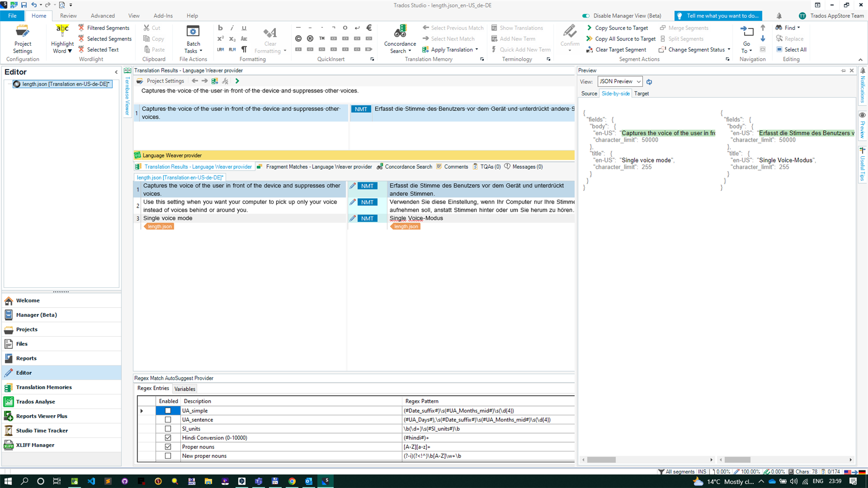The width and height of the screenshot is (868, 488).
Task: Collapse the ribbon
Action: [860, 60]
